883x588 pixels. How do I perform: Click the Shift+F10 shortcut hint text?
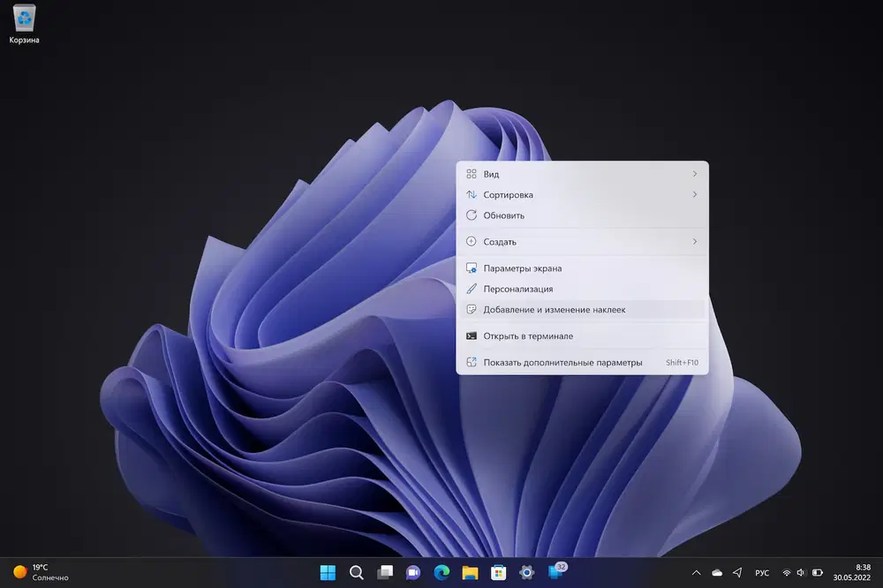682,363
